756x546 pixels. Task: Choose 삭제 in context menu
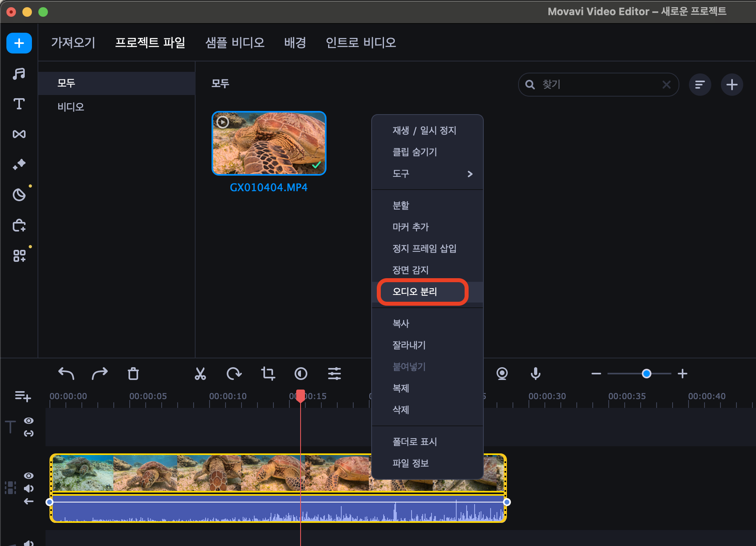[x=427, y=410]
